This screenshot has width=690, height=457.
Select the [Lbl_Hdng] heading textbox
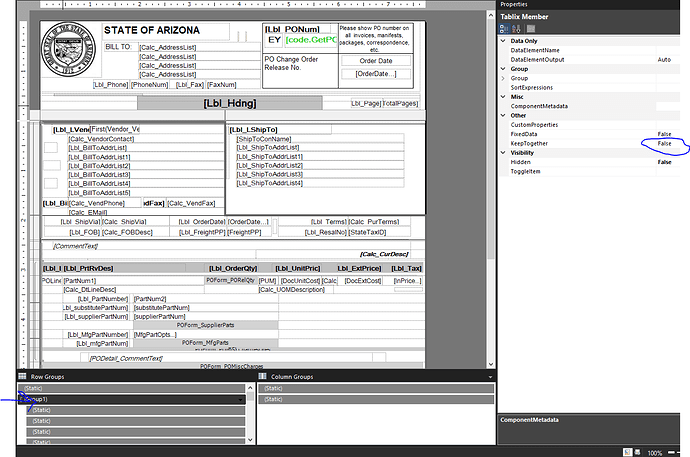229,103
